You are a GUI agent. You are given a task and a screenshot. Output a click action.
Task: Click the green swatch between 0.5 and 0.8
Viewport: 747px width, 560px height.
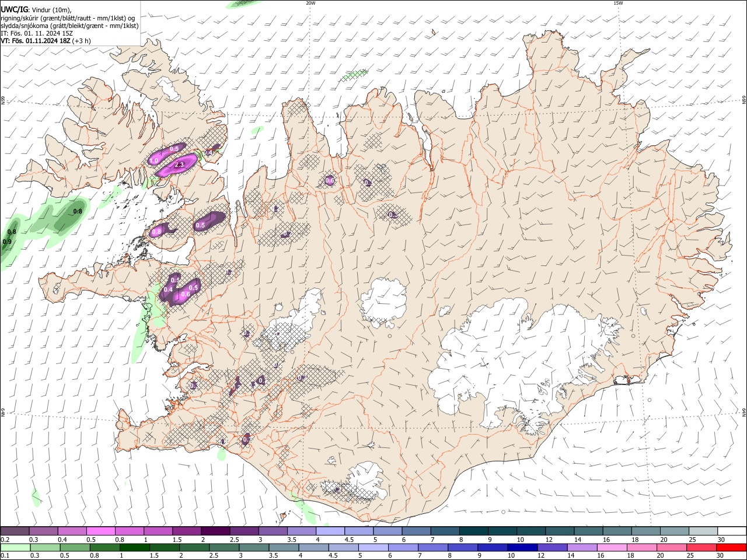(75, 547)
